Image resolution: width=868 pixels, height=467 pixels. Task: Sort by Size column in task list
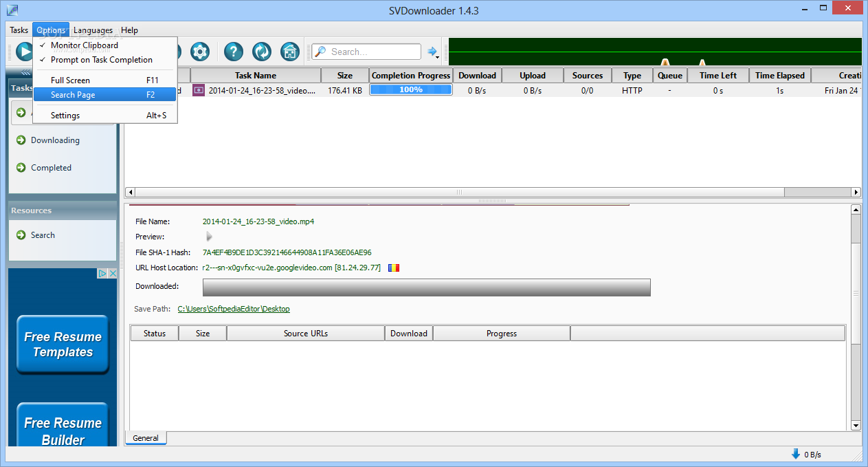coord(345,76)
